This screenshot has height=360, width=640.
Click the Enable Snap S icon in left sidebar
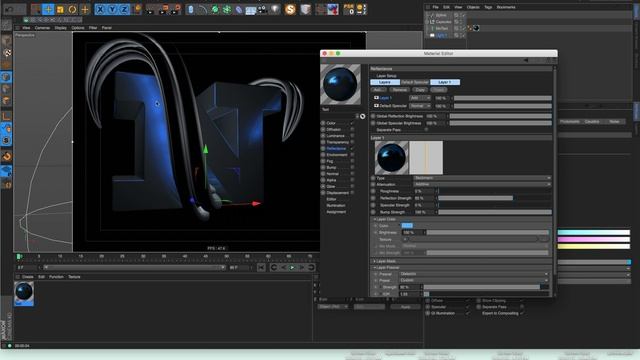click(x=7, y=140)
